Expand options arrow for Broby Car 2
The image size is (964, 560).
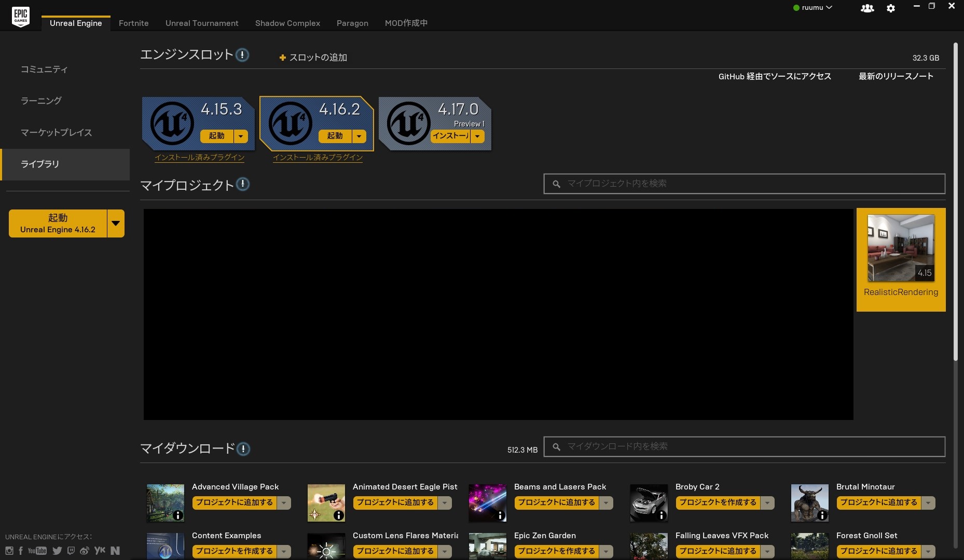click(x=767, y=503)
